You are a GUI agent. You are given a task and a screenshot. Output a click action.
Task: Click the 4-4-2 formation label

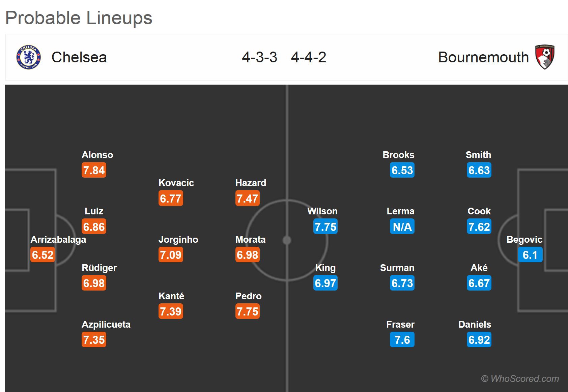[308, 57]
